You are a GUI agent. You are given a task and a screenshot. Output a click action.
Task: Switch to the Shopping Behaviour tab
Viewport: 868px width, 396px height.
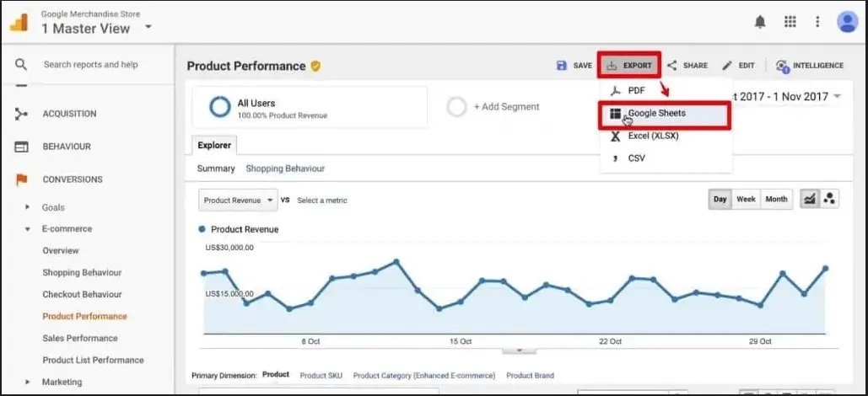pyautogui.click(x=284, y=169)
